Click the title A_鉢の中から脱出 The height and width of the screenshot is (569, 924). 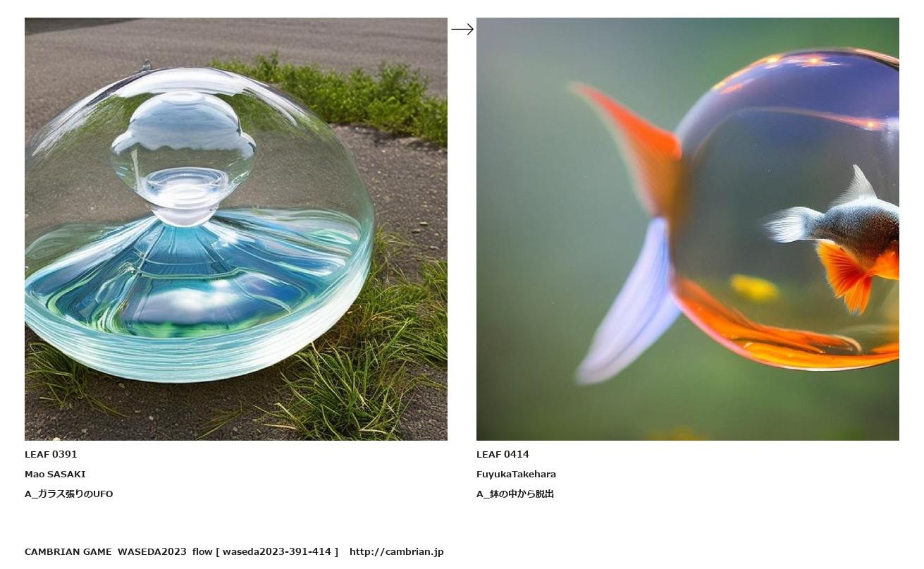(515, 494)
